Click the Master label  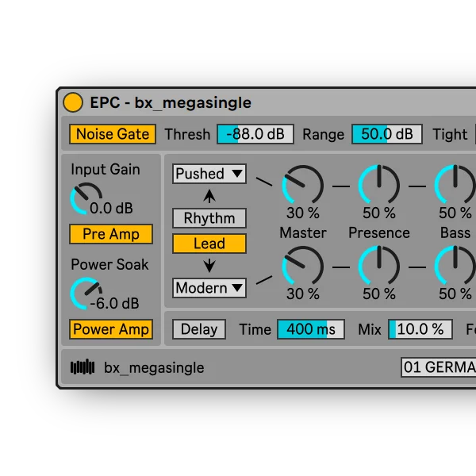click(x=303, y=232)
